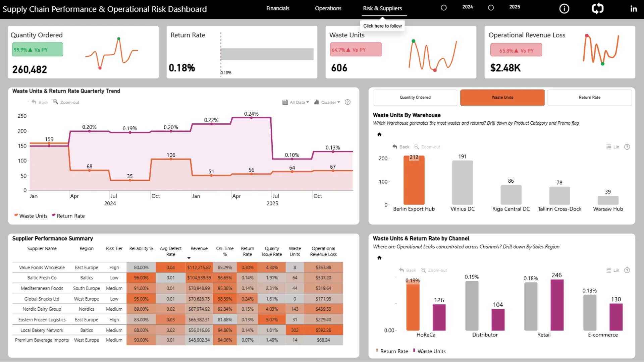Image resolution: width=644 pixels, height=362 pixels.
Task: Open the info circle icon in header
Action: [564, 9]
